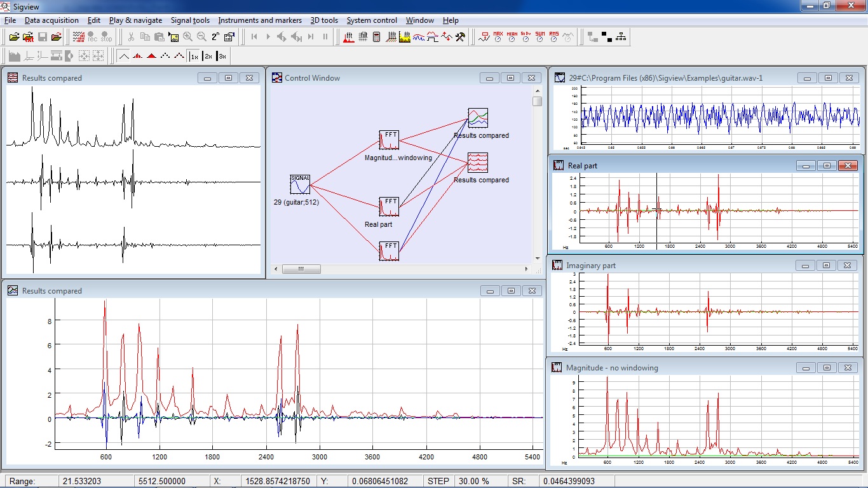Toggle the 3x line thickness button
868x488 pixels.
[222, 56]
